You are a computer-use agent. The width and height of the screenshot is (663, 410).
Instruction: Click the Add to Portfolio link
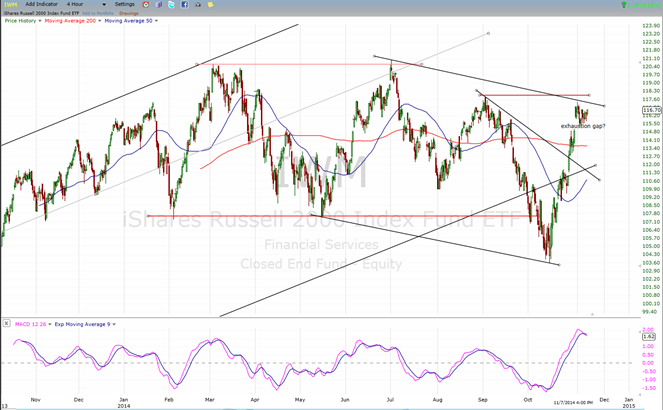pyautogui.click(x=98, y=13)
